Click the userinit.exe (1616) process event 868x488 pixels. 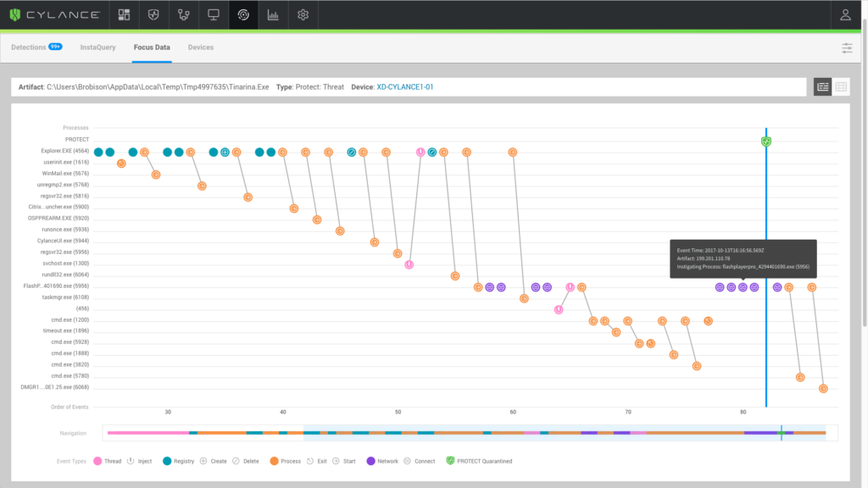(x=121, y=164)
